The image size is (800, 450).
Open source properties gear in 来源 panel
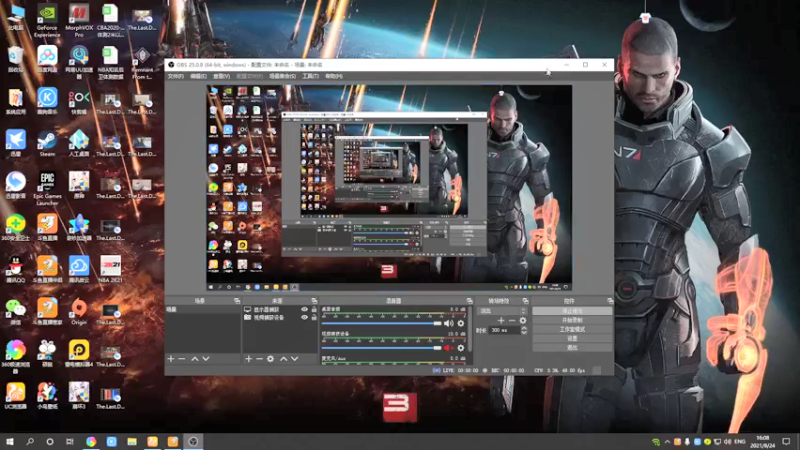pyautogui.click(x=270, y=359)
